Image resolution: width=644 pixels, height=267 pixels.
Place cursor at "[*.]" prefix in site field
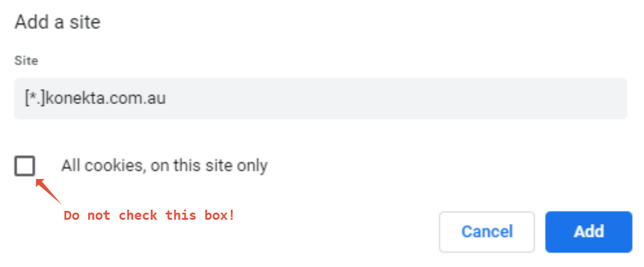coord(35,99)
